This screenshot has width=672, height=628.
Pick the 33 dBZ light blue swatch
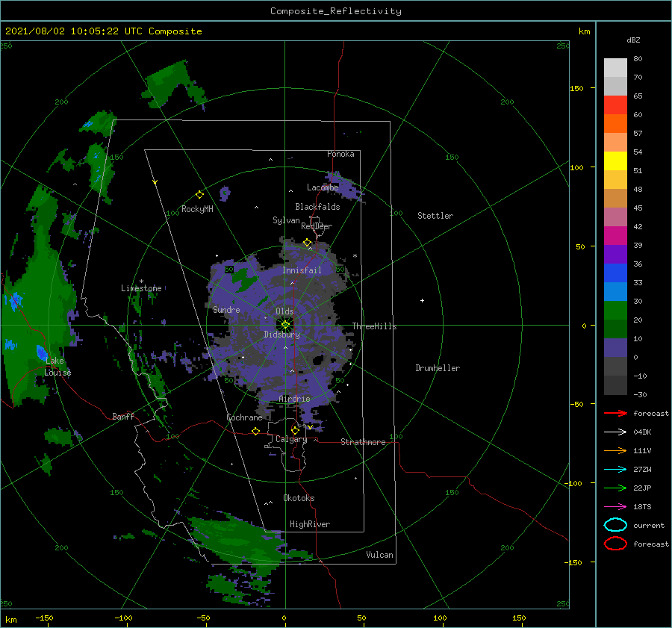coord(615,291)
